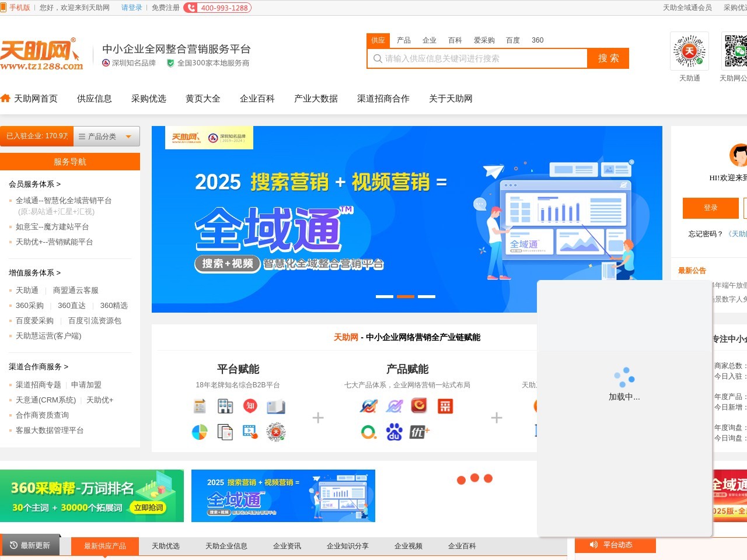Select the red 知 icon under 平台赋能
The width and height of the screenshot is (747, 560).
pos(250,405)
